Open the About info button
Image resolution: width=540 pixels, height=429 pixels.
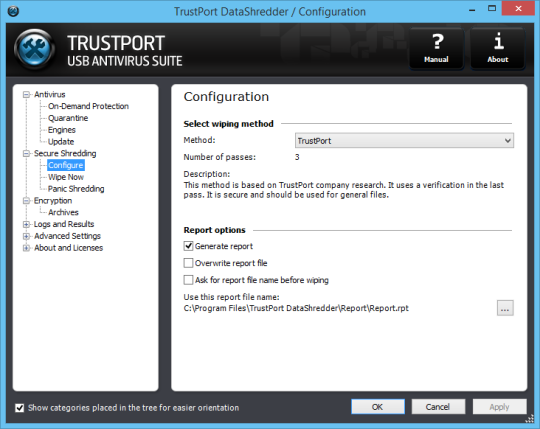(x=498, y=49)
